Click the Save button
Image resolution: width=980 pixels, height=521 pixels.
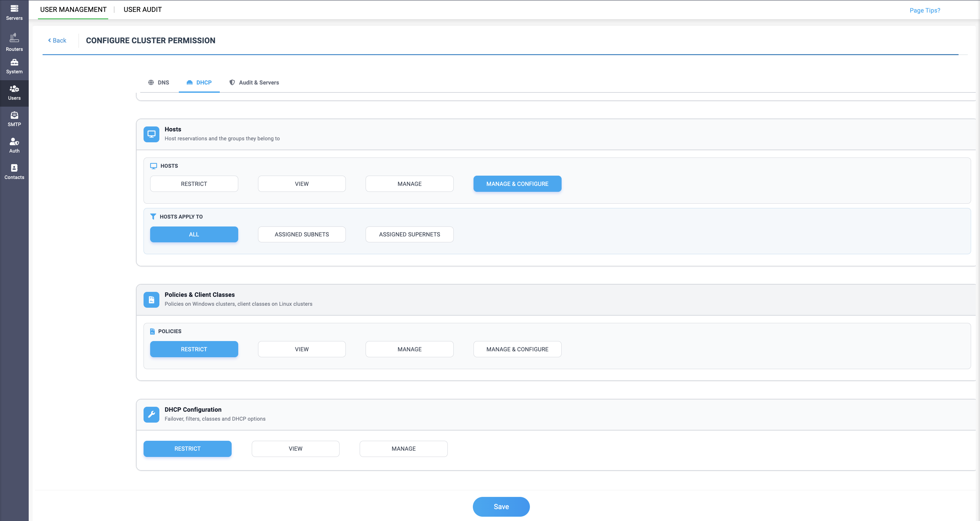pyautogui.click(x=501, y=506)
